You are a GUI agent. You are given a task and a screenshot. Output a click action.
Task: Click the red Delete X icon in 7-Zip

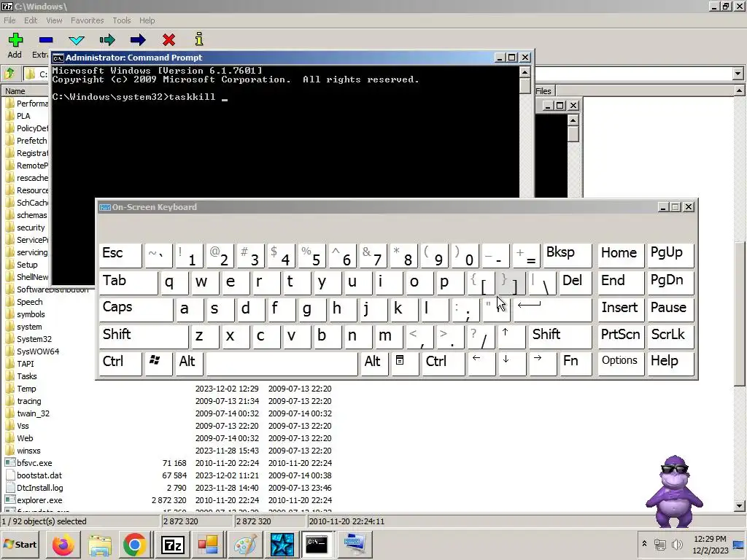[169, 40]
